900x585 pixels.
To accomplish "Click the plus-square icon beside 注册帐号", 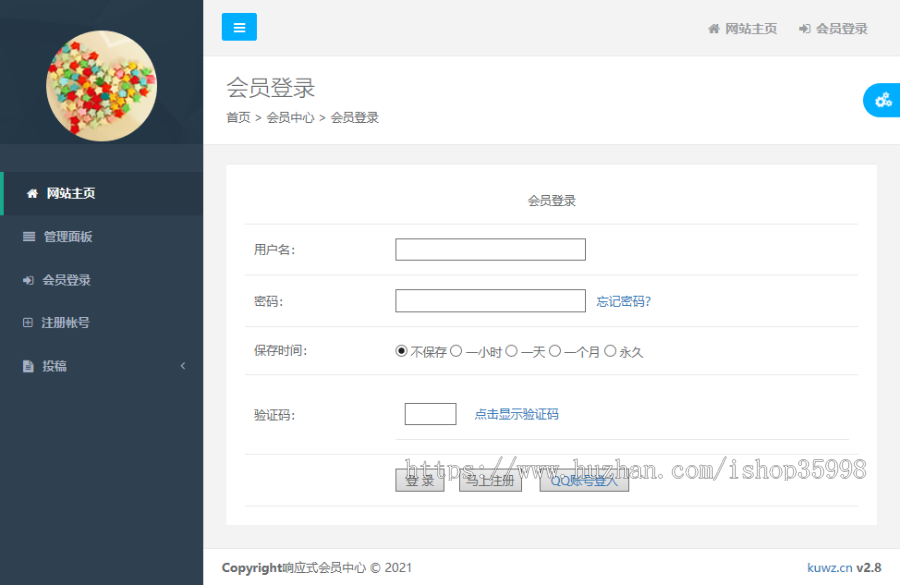I will coord(28,322).
